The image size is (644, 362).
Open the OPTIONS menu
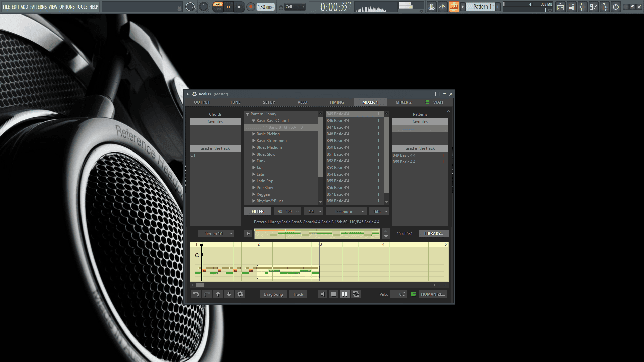67,7
